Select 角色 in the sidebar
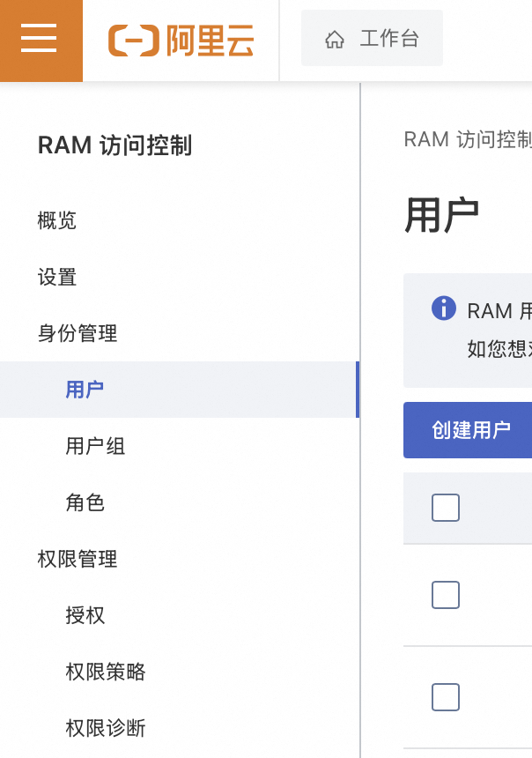 tap(85, 502)
